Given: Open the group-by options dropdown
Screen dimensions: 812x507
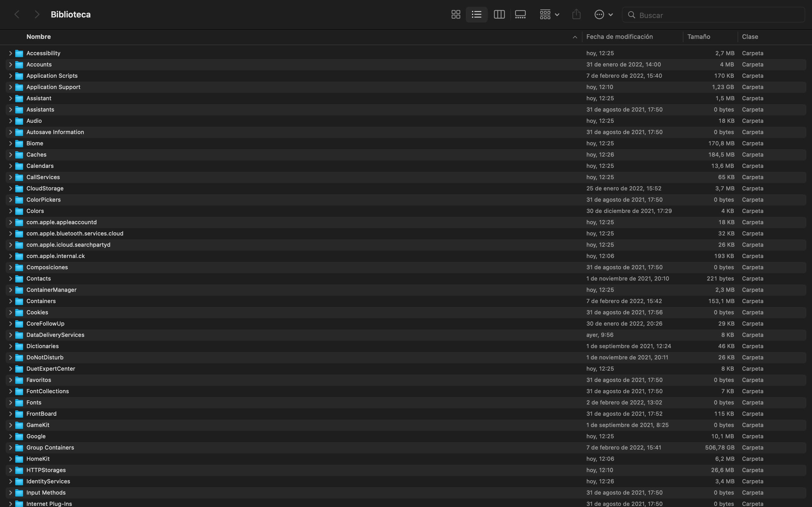Looking at the screenshot, I should point(549,14).
